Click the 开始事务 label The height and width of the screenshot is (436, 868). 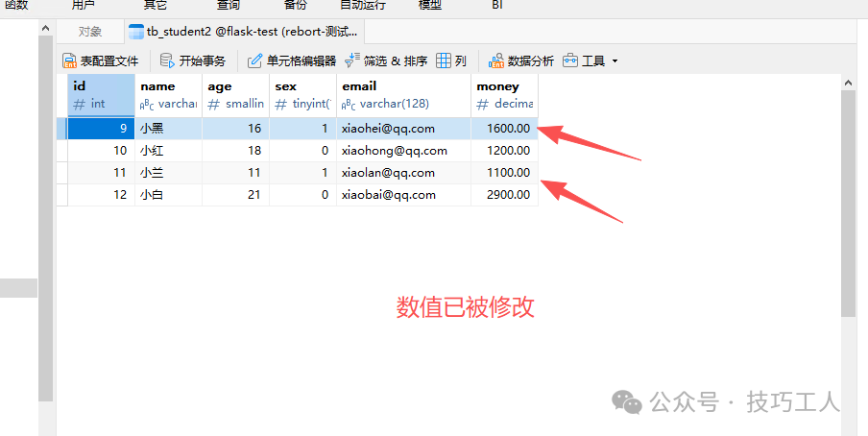(x=203, y=61)
